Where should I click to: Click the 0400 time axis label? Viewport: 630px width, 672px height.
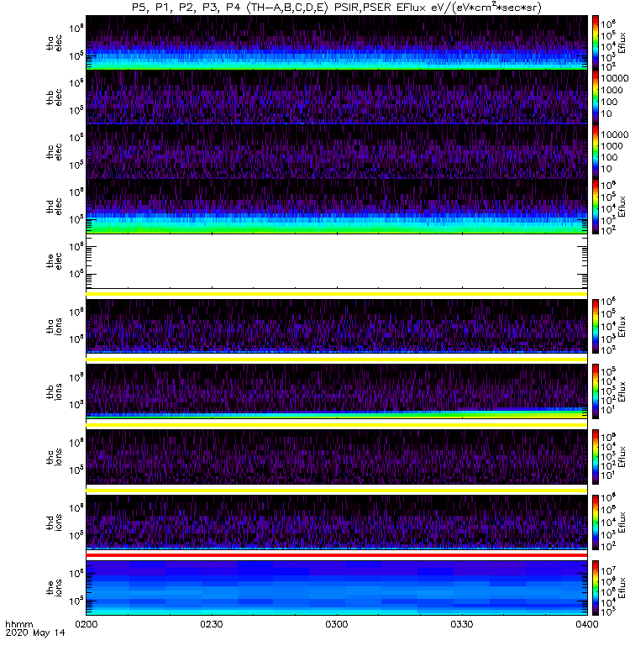(x=586, y=624)
